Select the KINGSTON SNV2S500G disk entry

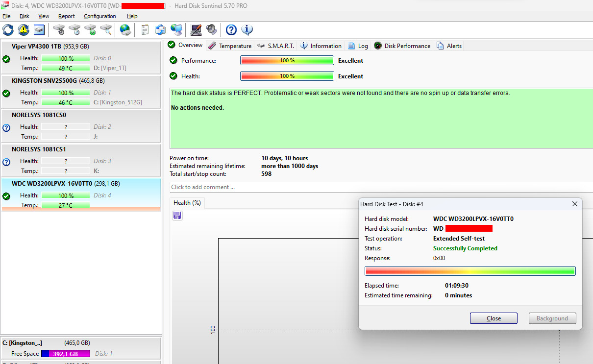pyautogui.click(x=81, y=92)
